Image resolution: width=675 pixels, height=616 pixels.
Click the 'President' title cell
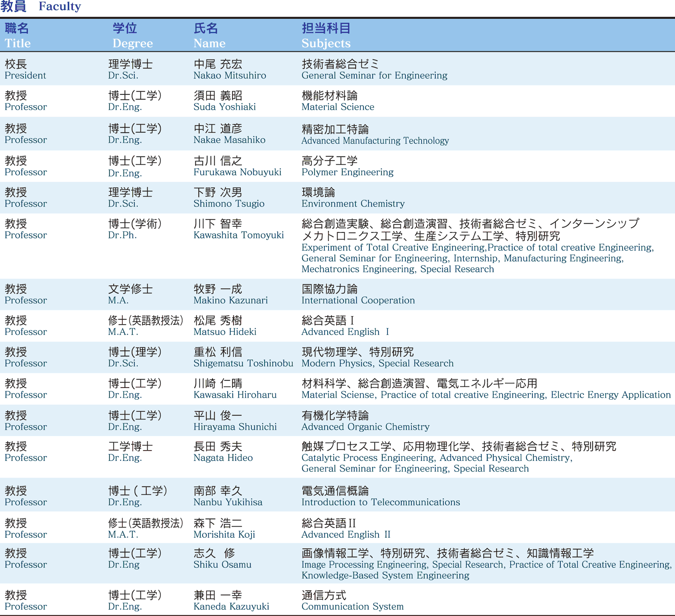[25, 76]
